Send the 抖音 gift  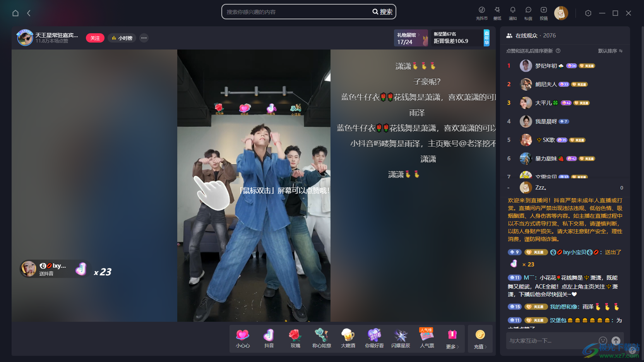[269, 339]
